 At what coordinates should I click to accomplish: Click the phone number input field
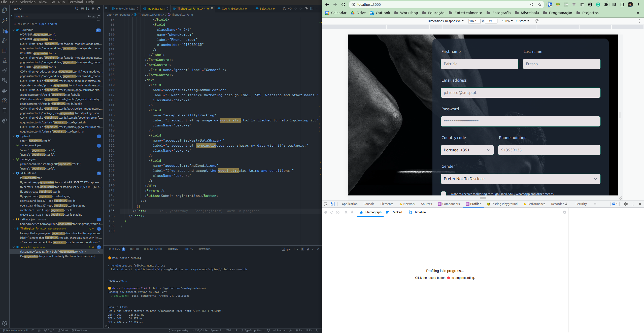pos(549,150)
